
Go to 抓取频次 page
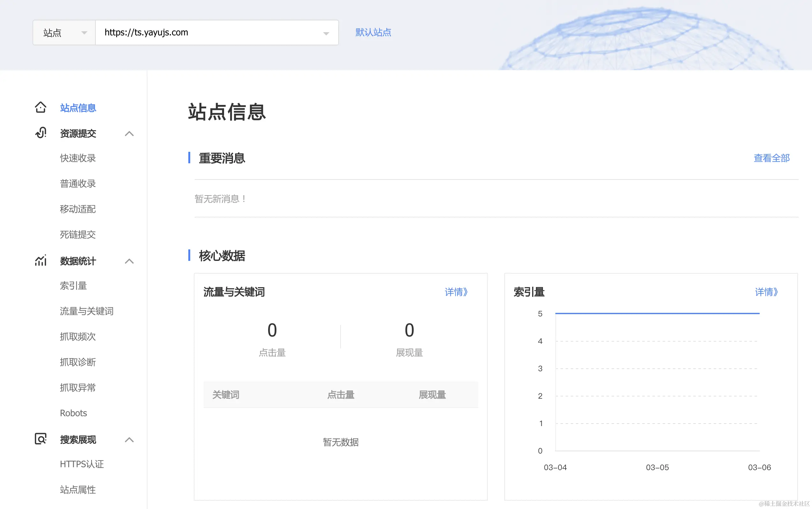(78, 337)
